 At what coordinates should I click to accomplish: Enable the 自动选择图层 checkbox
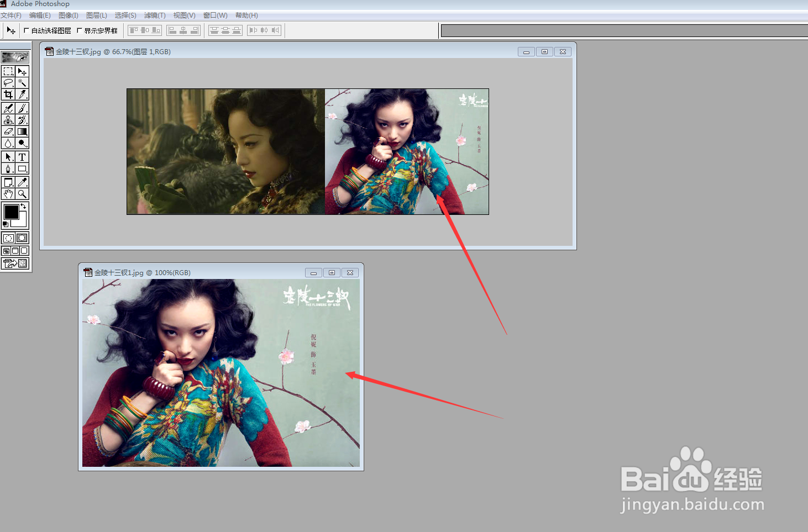(x=27, y=30)
